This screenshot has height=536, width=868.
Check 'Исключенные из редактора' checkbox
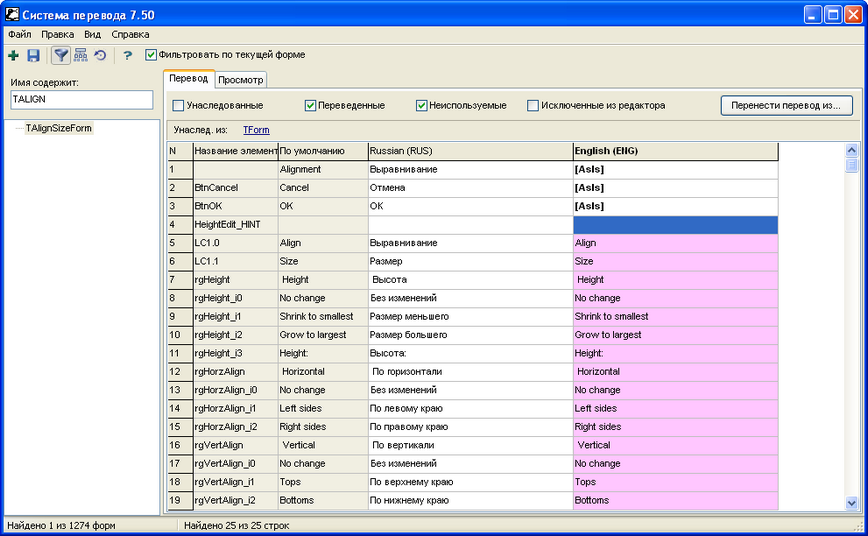point(533,105)
